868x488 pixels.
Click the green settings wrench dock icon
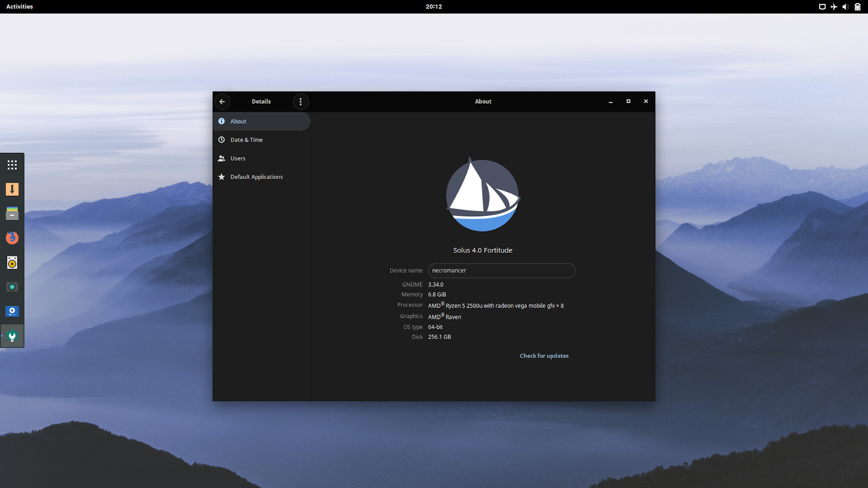[x=12, y=336]
